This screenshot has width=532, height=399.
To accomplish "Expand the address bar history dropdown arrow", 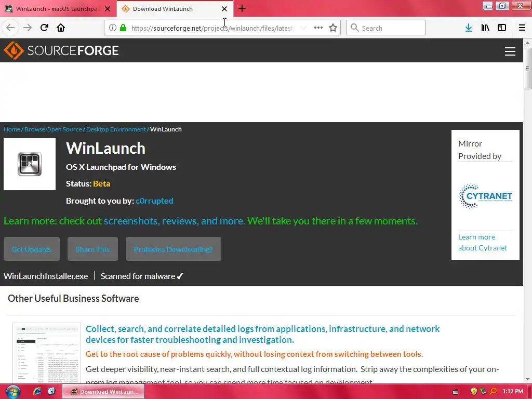I will pos(303,28).
